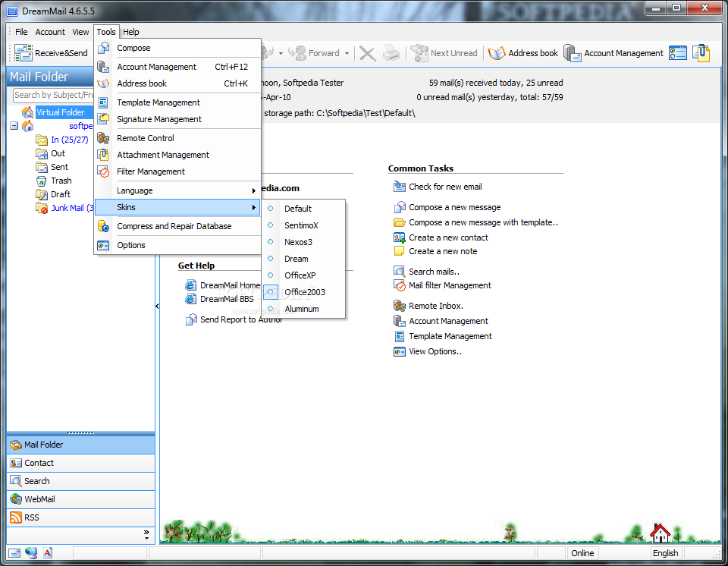728x566 pixels.
Task: Select the Default skin
Action: click(303, 209)
